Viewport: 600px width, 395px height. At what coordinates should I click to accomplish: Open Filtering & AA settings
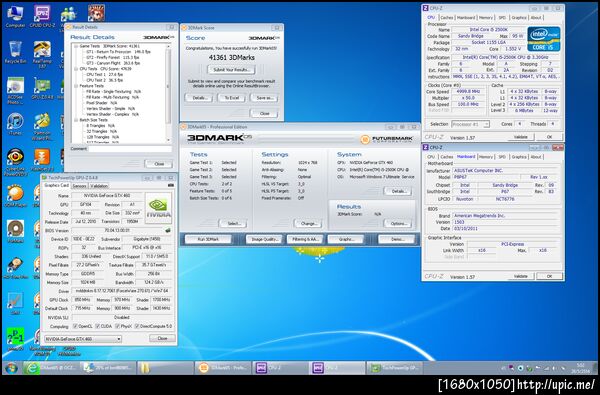pyautogui.click(x=305, y=239)
